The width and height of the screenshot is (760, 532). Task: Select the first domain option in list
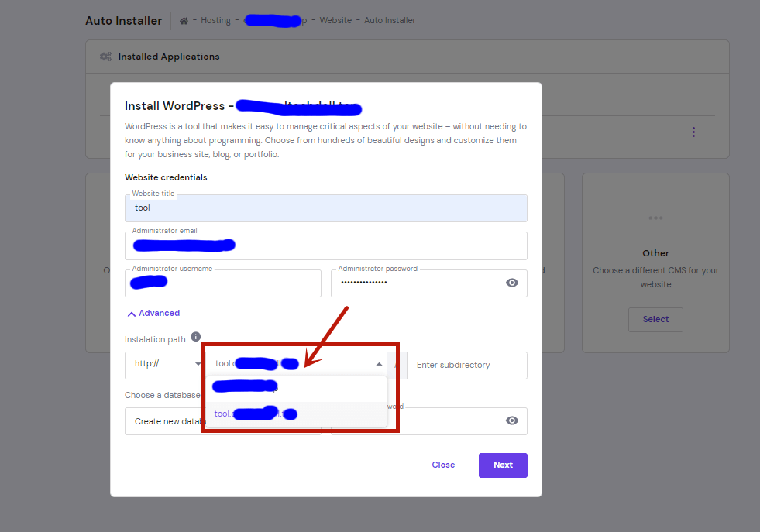tap(296, 389)
